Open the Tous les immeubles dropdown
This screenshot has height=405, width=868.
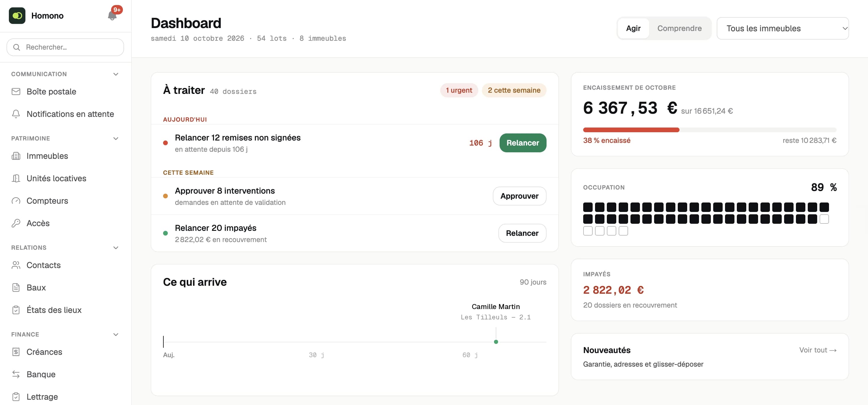pos(782,28)
